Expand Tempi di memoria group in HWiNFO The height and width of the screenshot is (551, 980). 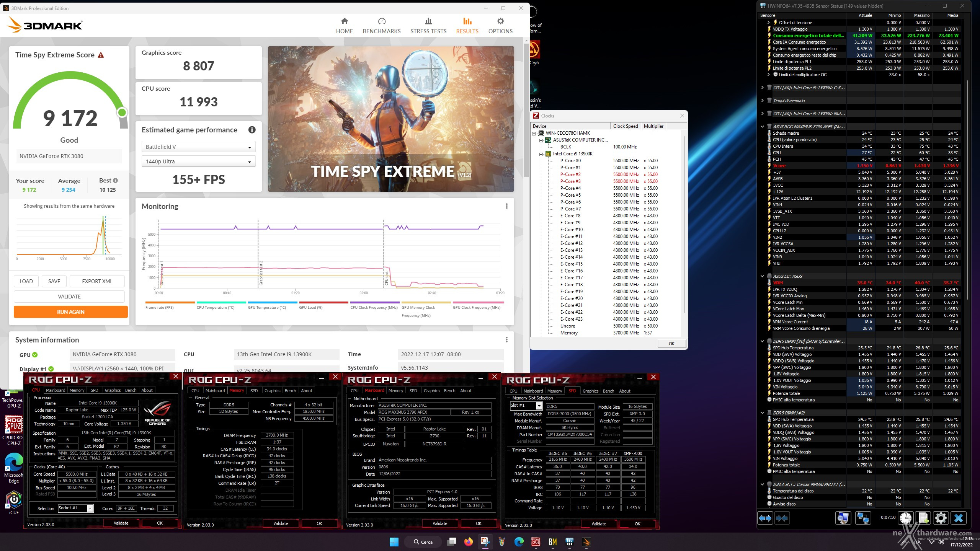762,101
